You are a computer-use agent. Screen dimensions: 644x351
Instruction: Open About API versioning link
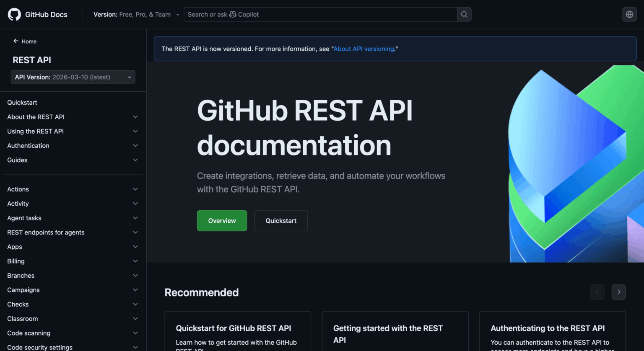point(364,49)
